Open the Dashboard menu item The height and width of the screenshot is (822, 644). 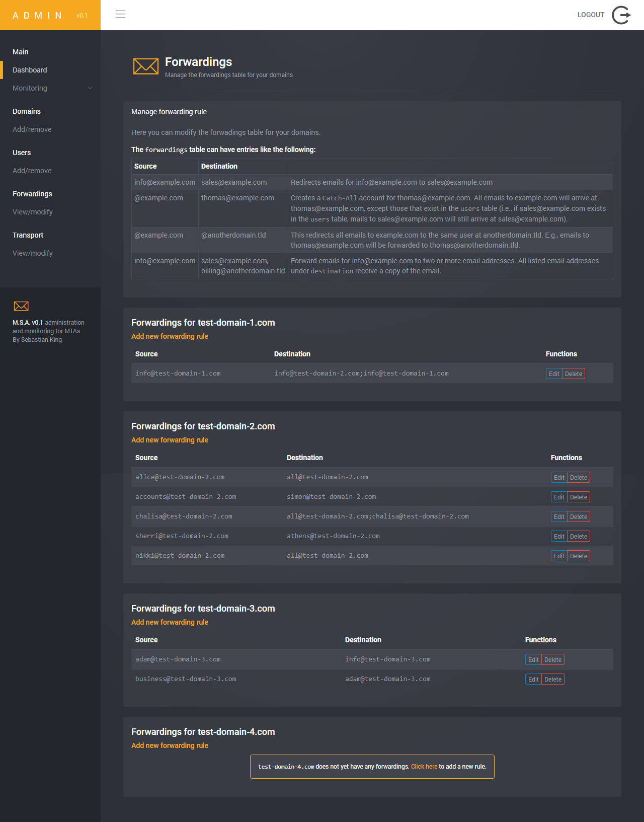point(30,70)
